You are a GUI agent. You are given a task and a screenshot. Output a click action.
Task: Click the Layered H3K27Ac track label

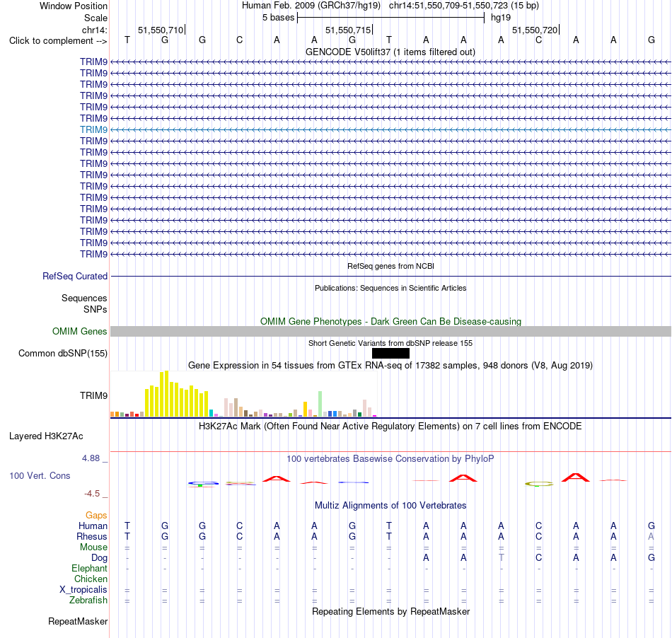(46, 436)
